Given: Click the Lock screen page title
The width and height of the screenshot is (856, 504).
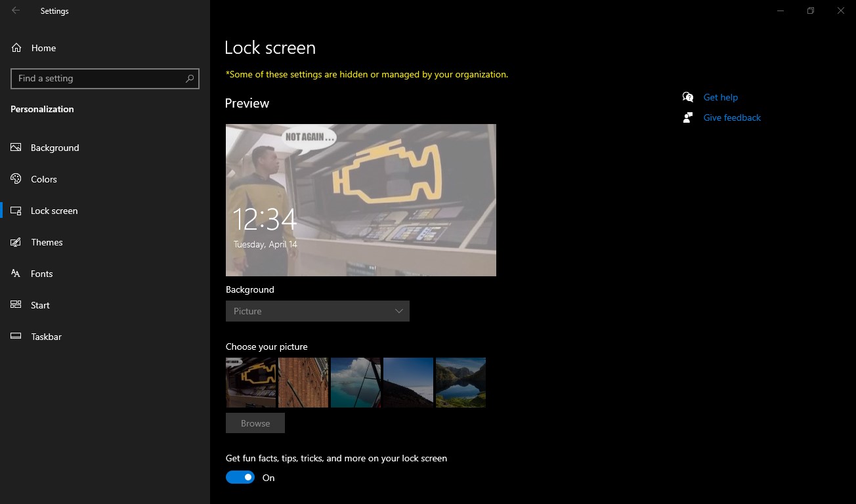Looking at the screenshot, I should (x=270, y=48).
